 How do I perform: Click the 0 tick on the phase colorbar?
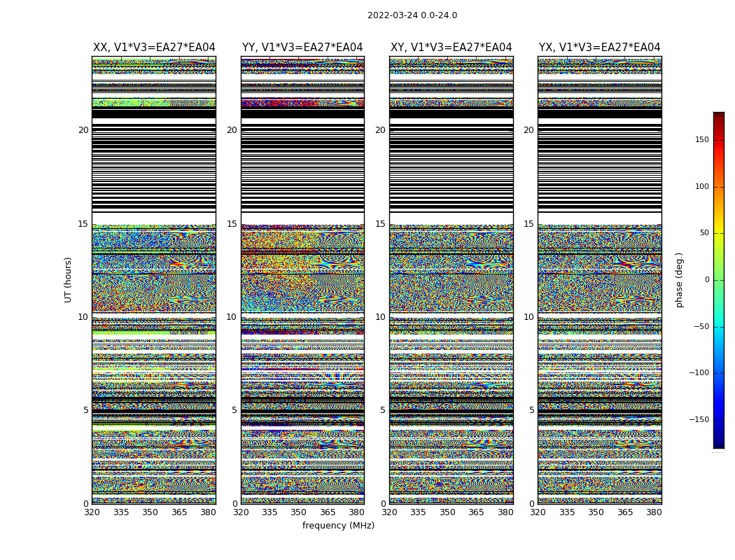click(x=707, y=280)
